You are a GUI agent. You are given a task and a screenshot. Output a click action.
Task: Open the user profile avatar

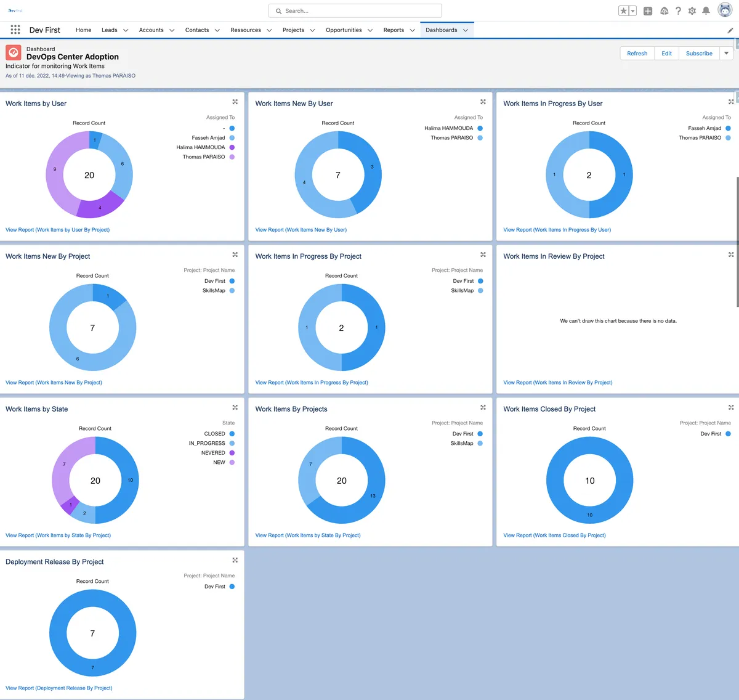click(x=725, y=10)
